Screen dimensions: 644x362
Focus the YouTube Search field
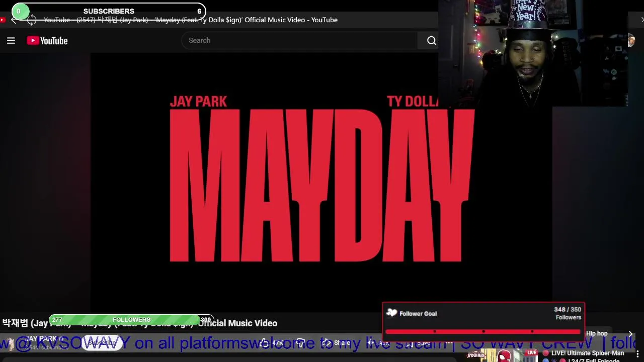point(299,41)
